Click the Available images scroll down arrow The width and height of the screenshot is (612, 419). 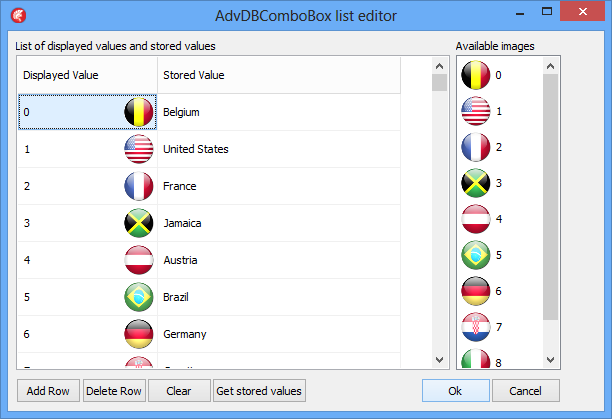(x=550, y=359)
